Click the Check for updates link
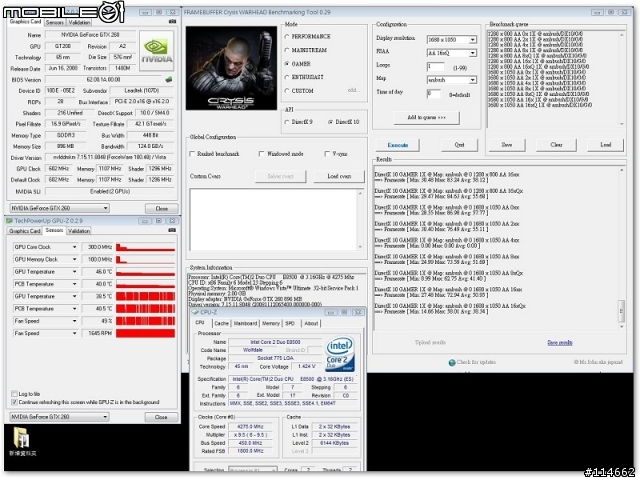This screenshot has width=640, height=480. click(476, 362)
